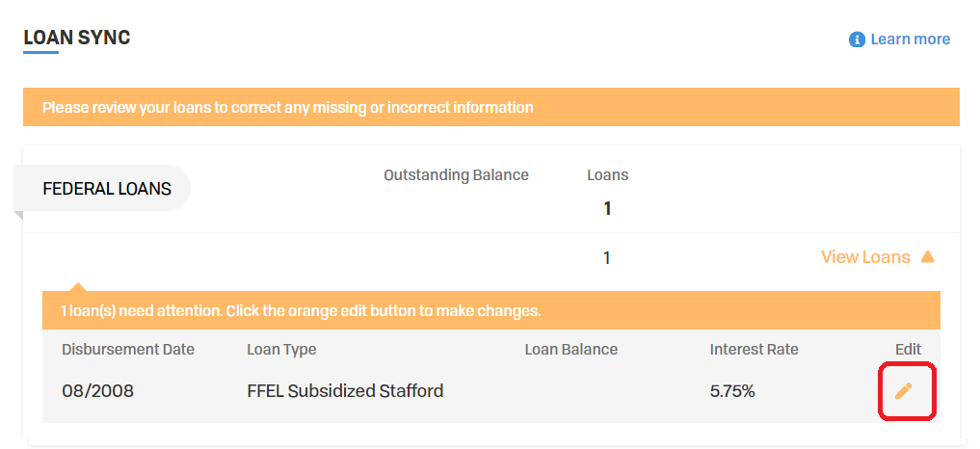Click the loans need attention banner

pos(491,310)
